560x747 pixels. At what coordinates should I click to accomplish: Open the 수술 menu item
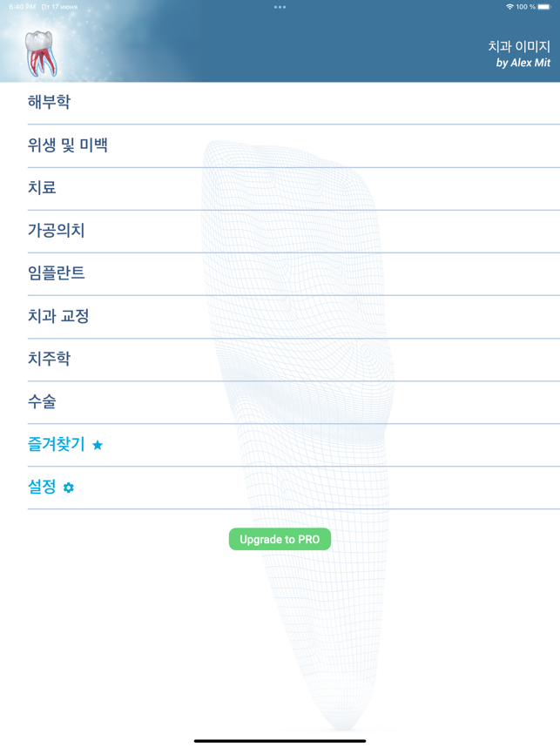pyautogui.click(x=42, y=400)
